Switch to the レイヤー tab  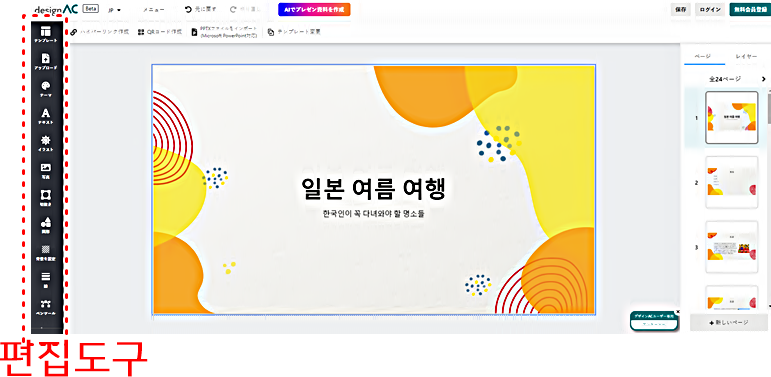point(746,57)
